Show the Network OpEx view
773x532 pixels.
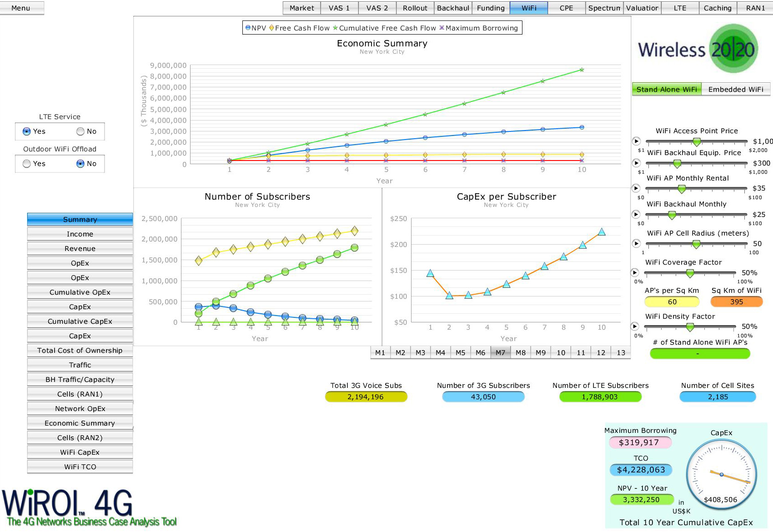tap(80, 409)
